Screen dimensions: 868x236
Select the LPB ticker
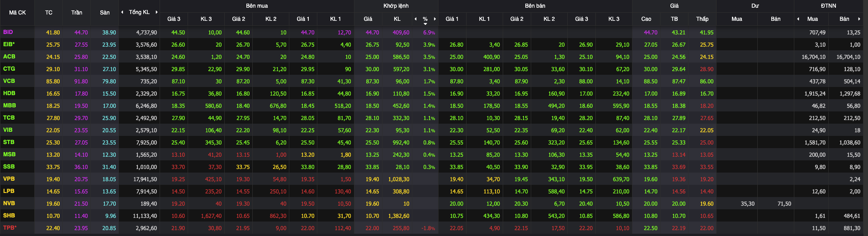click(9, 191)
